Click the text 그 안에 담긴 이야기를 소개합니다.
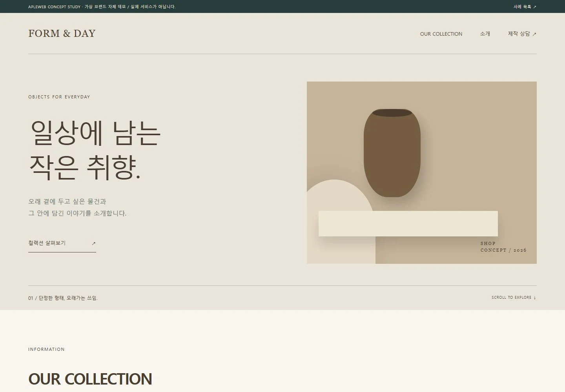This screenshot has height=392, width=565. 77,213
